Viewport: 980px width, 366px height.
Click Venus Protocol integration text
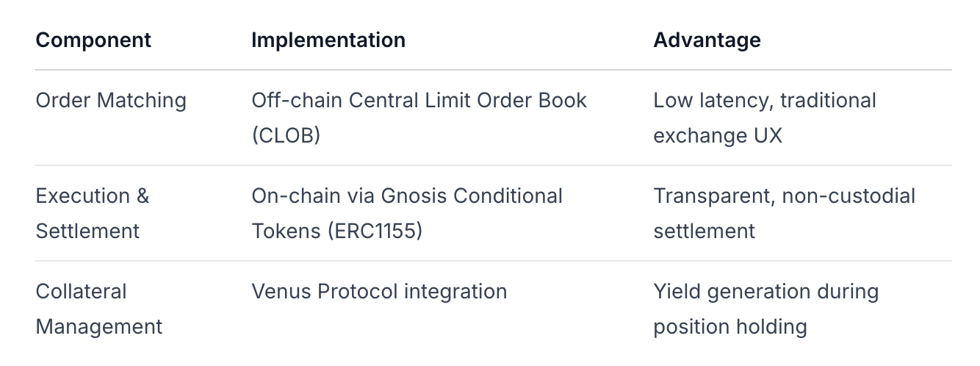[379, 292]
